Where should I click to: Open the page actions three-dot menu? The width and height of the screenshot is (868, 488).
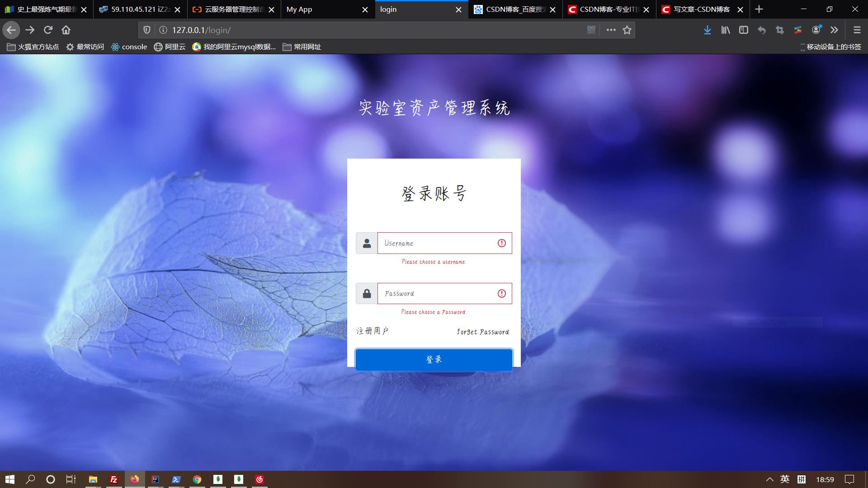pos(611,30)
